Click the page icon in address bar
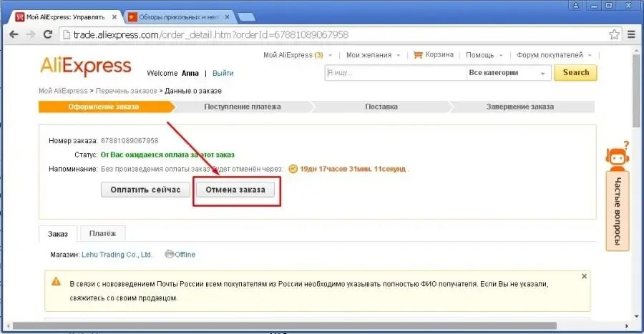Image resolution: width=644 pixels, height=334 pixels. pos(66,35)
